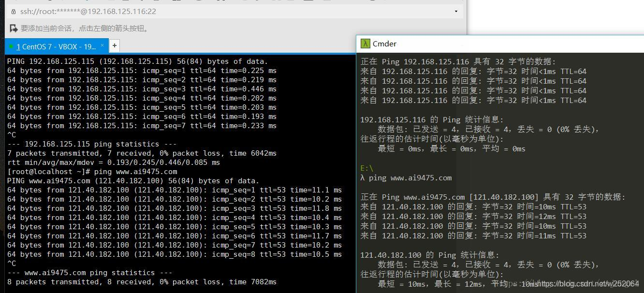Screen dimensions: 644x293
Task: Click the 'λ ping www.ai9475.com' command in Cmder
Action: (x=406, y=178)
